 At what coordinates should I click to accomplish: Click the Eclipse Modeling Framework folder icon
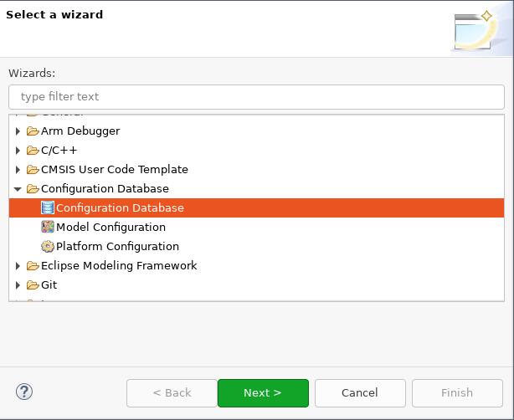(x=33, y=265)
